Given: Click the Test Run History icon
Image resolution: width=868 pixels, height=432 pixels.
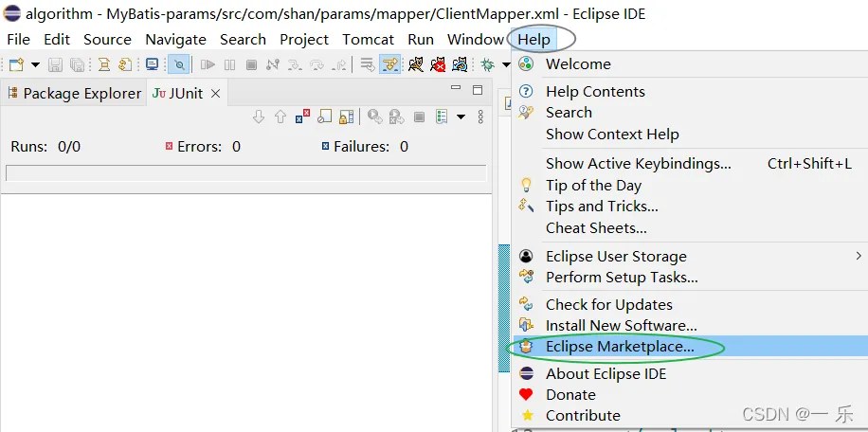Looking at the screenshot, I should [442, 117].
